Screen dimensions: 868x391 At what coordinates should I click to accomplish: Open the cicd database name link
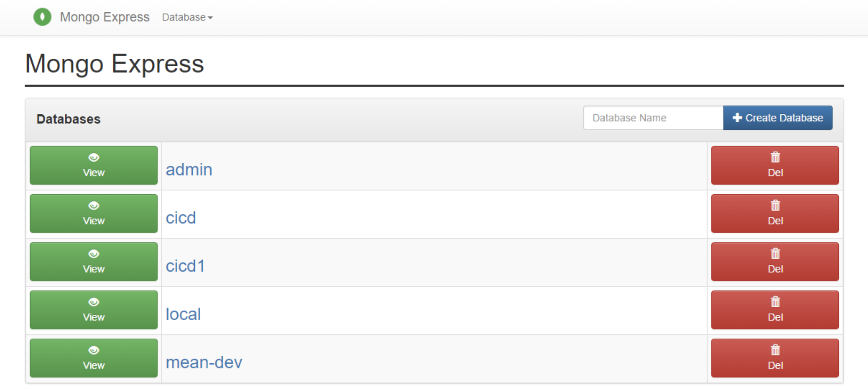[181, 218]
